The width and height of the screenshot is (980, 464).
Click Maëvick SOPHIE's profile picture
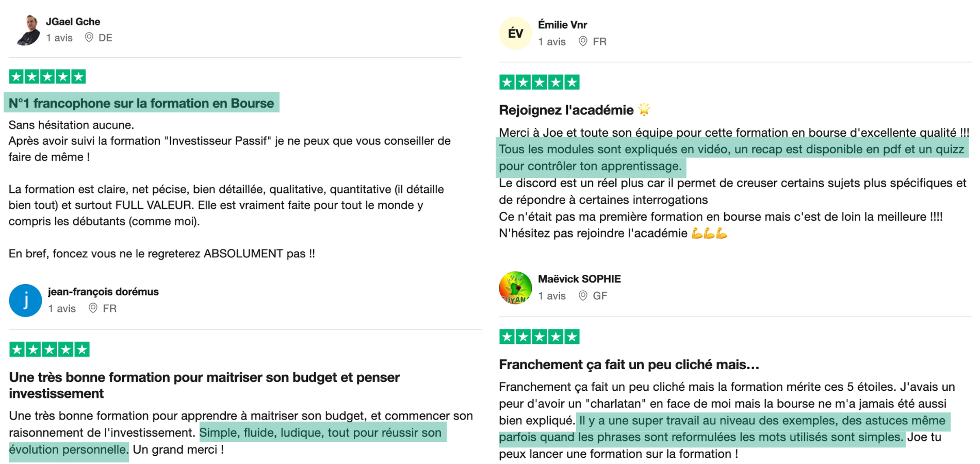pos(515,288)
